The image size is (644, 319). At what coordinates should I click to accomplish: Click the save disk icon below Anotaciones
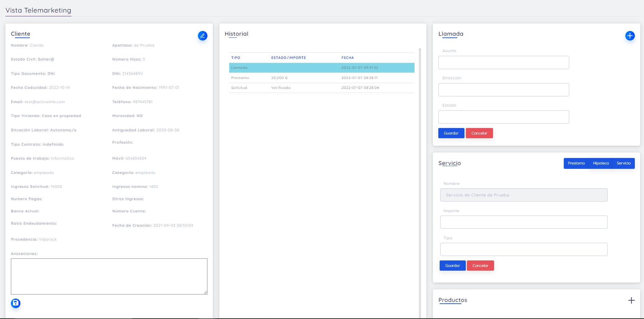point(16,303)
